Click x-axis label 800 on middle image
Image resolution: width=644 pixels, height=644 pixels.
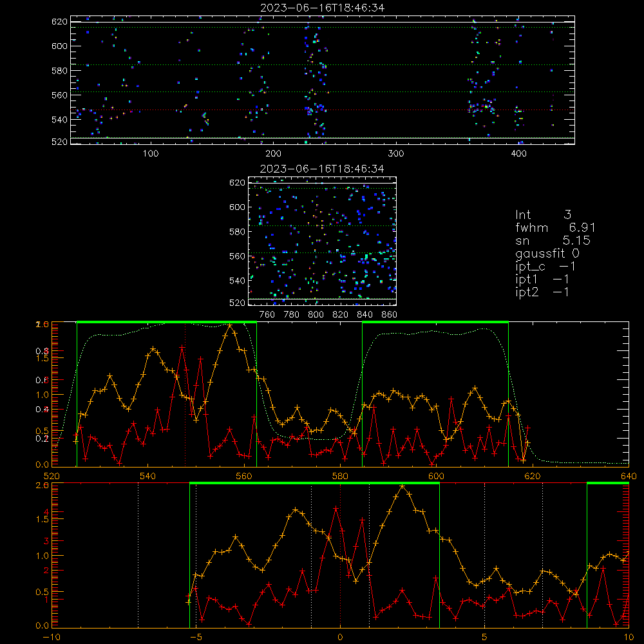click(316, 315)
